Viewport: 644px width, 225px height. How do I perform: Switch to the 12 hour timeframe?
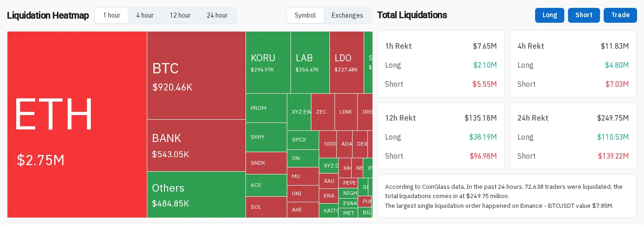pos(180,15)
